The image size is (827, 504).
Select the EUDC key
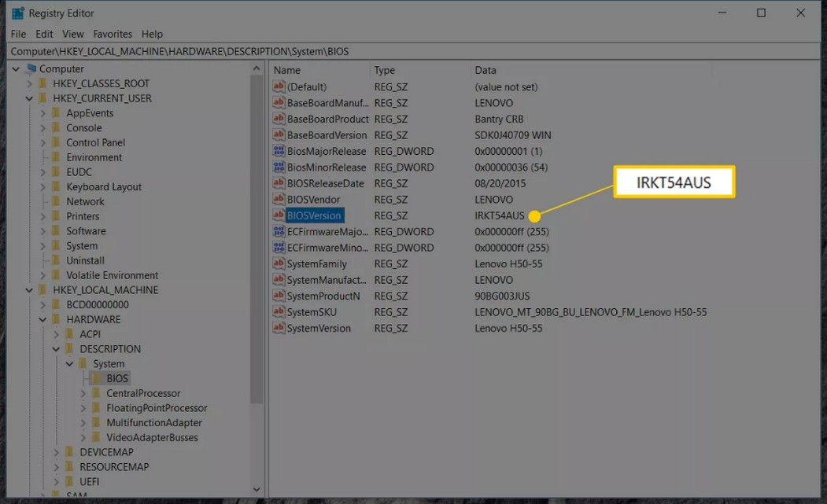point(79,172)
